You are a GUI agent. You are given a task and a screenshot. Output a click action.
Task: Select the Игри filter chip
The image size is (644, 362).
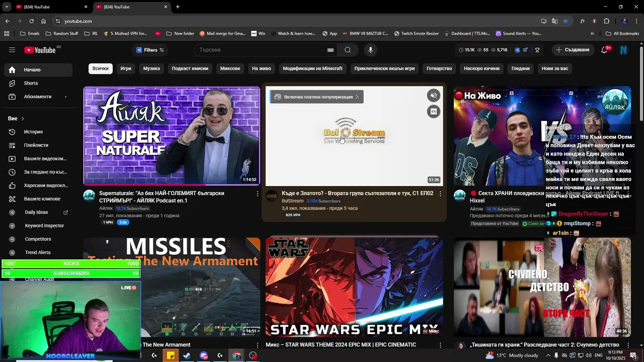pyautogui.click(x=126, y=68)
